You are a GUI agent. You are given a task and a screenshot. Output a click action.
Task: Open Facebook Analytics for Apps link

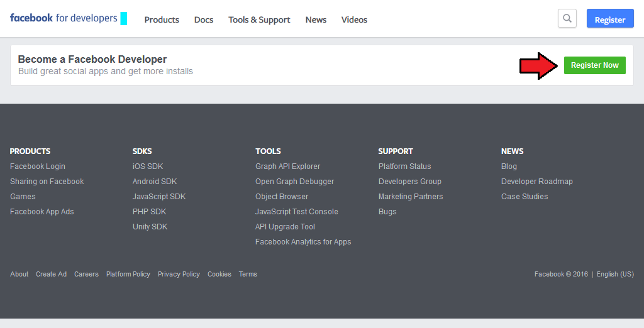pyautogui.click(x=303, y=242)
